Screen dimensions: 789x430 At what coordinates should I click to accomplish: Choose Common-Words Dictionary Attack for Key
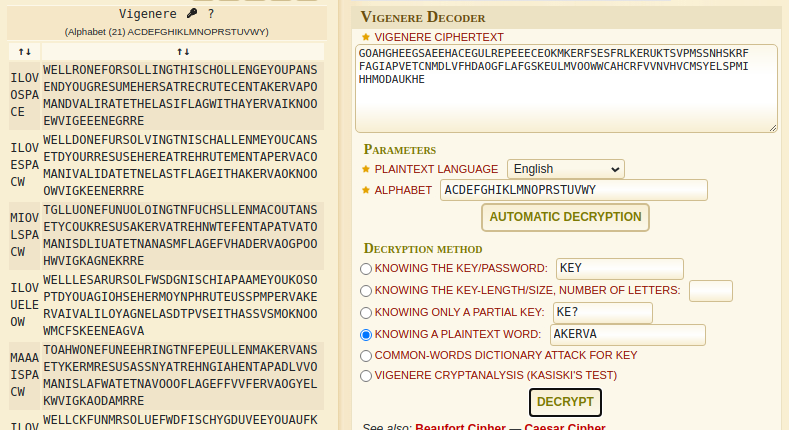point(366,355)
